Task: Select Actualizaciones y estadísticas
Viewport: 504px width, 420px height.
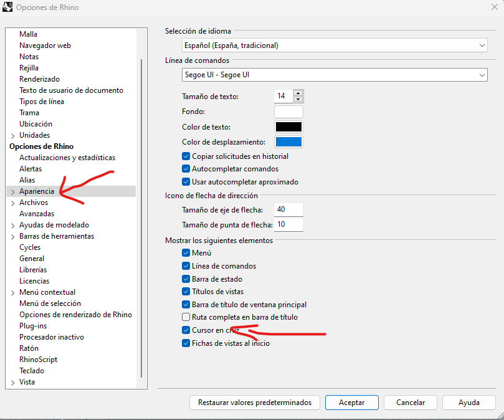Action: point(67,158)
